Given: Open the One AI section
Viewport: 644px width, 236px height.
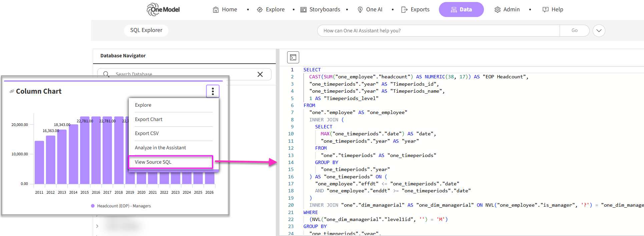Looking at the screenshot, I should (370, 10).
